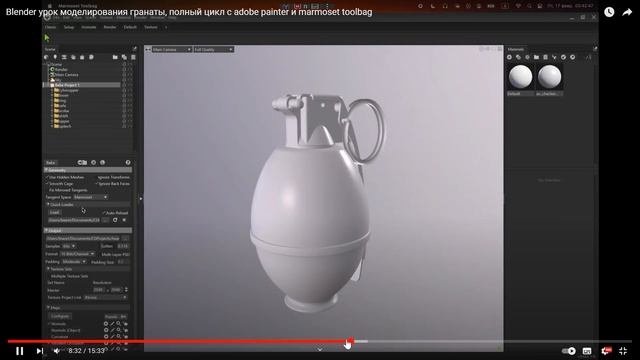Share this video
Viewport: 640px width, 360px height.
[627, 12]
